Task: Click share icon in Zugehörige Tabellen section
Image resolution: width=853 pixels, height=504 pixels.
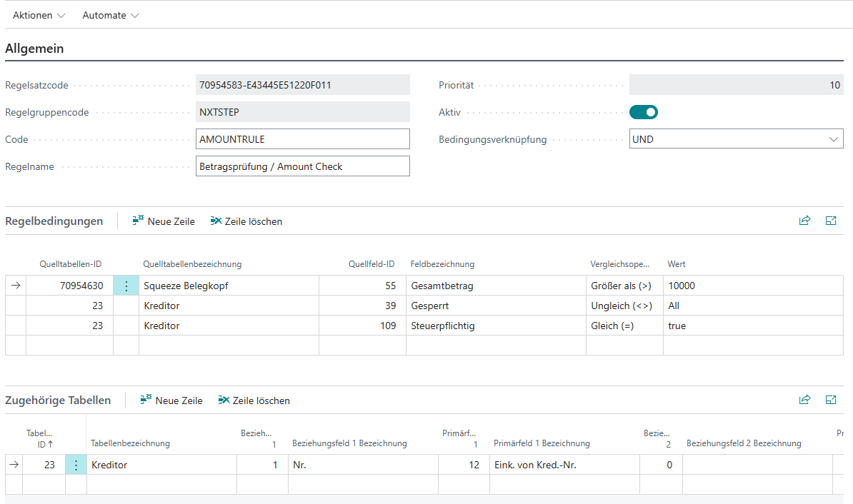Action: (x=804, y=400)
